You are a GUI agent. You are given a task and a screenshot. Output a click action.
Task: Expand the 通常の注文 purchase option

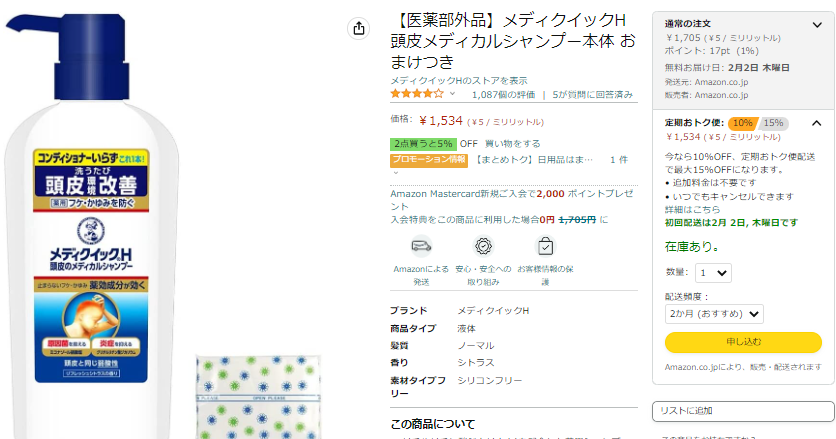coord(817,25)
